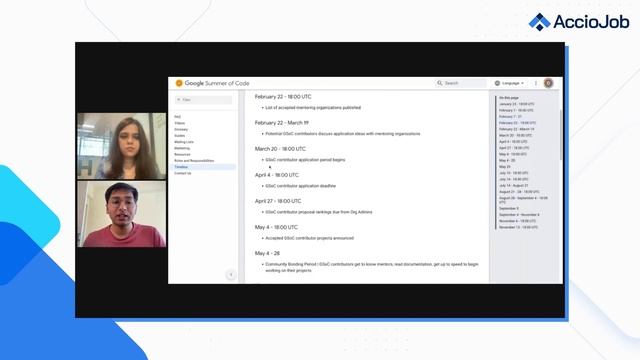Jump to 'May 4 - 28' in On this page
The image size is (640, 360).
(507, 160)
